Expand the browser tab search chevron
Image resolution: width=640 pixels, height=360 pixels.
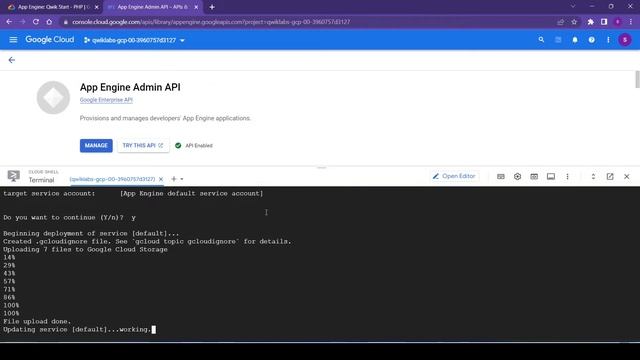pyautogui.click(x=573, y=7)
